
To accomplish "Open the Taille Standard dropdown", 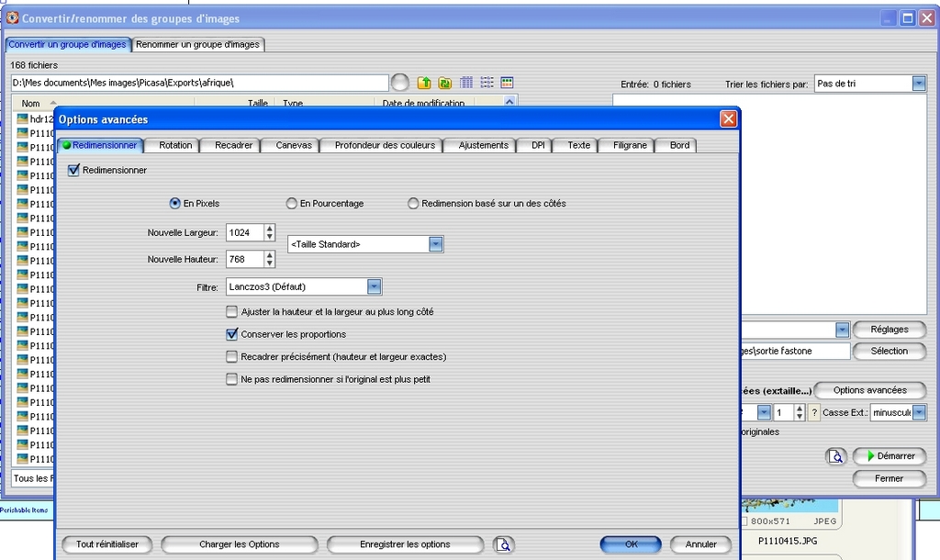I will tap(436, 244).
